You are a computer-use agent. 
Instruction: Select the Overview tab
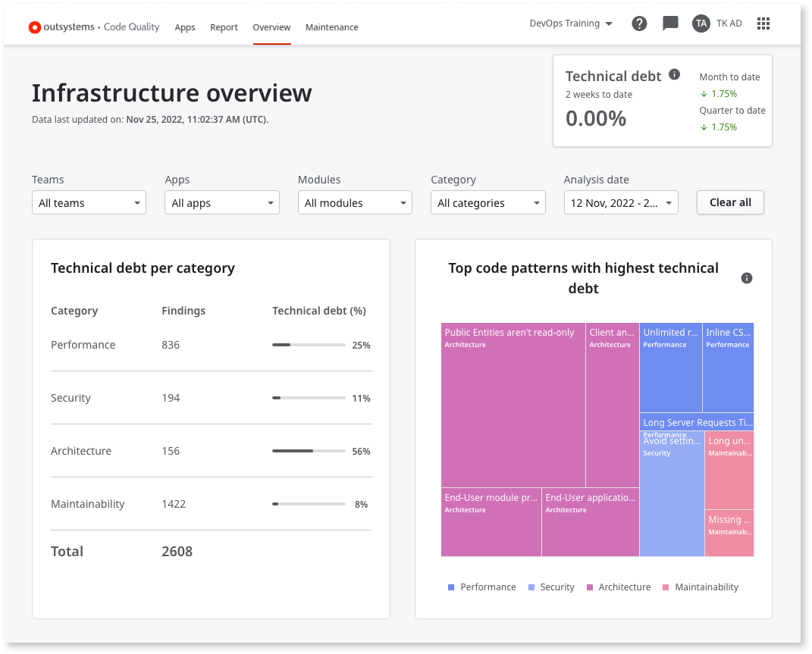[x=271, y=27]
